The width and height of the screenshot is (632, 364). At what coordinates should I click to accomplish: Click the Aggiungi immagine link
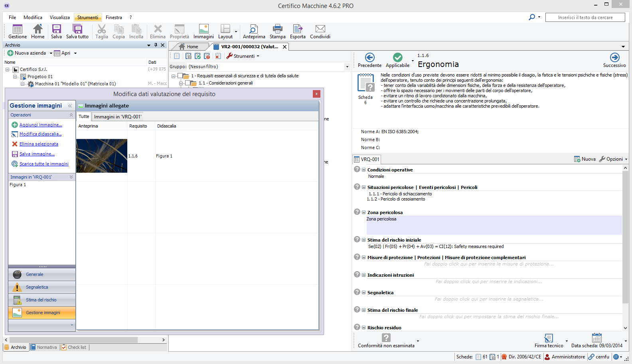(41, 125)
